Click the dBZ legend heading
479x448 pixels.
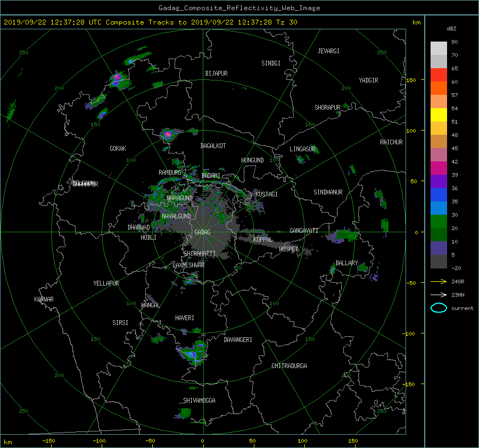[x=451, y=29]
